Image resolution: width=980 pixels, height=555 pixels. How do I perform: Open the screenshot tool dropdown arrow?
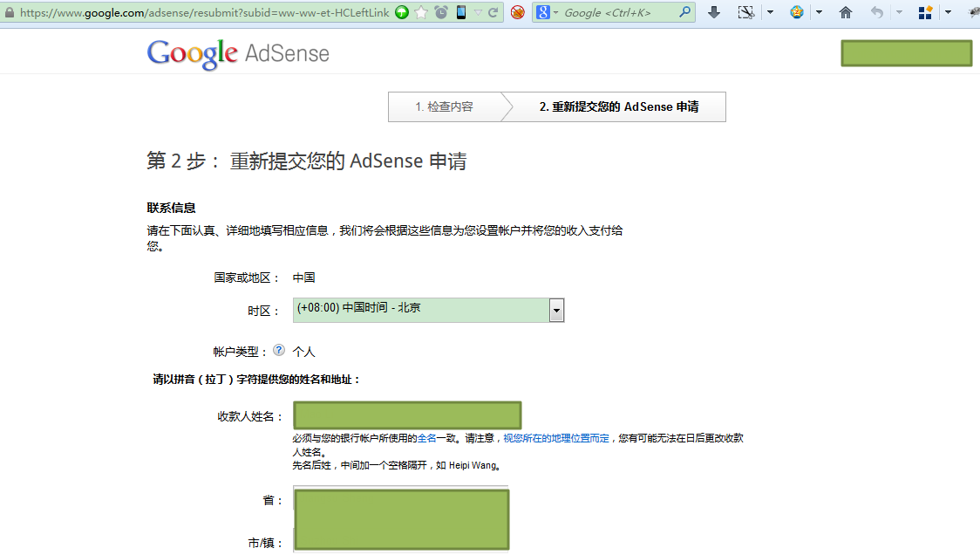[770, 12]
